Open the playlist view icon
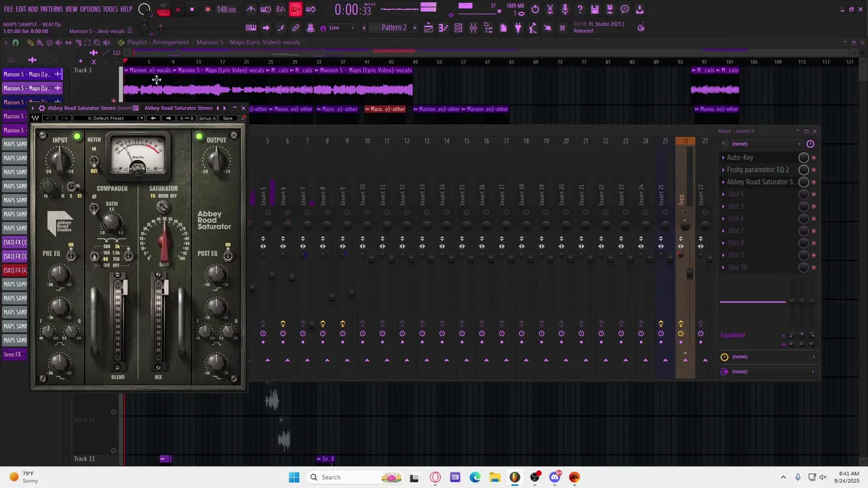868x488 pixels. click(x=429, y=28)
